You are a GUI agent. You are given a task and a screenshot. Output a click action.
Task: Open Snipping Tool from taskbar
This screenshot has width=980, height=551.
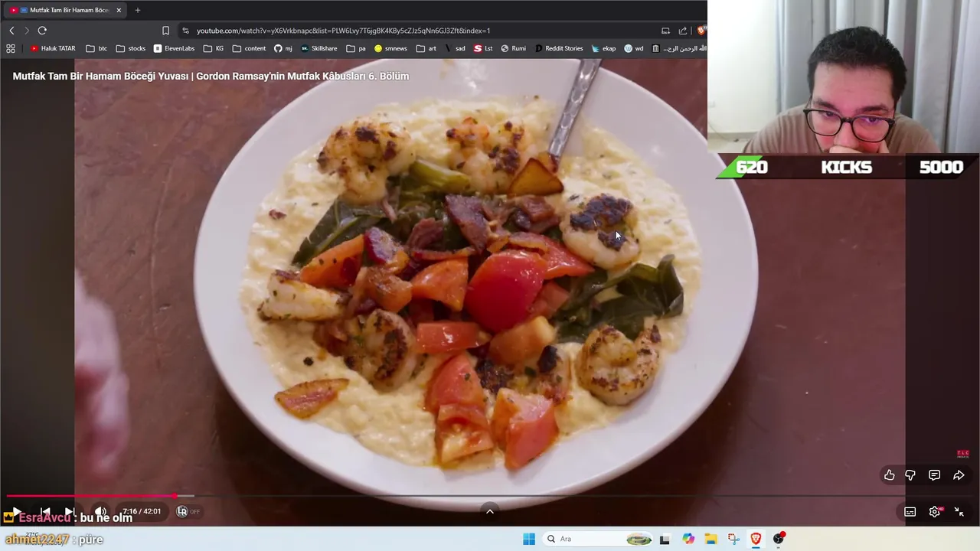(733, 539)
